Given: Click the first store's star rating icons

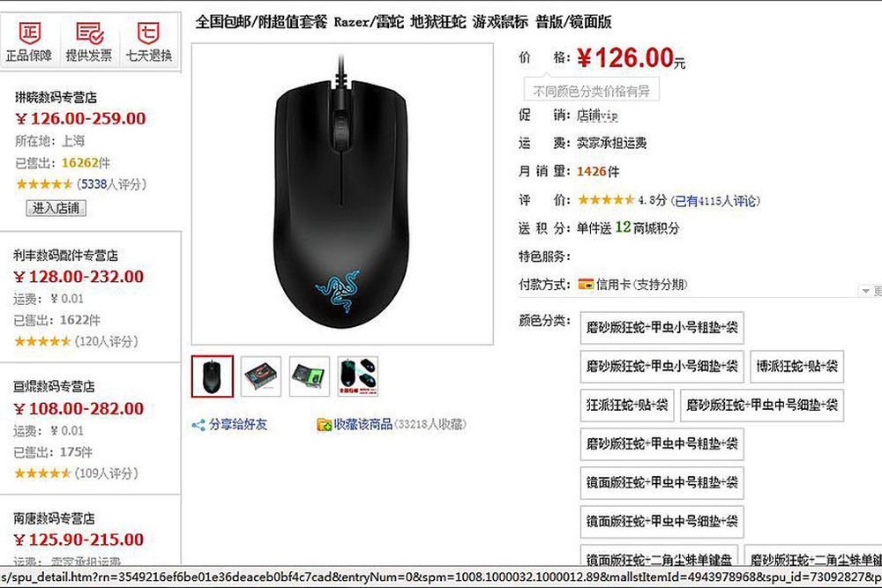Looking at the screenshot, I should (x=44, y=184).
